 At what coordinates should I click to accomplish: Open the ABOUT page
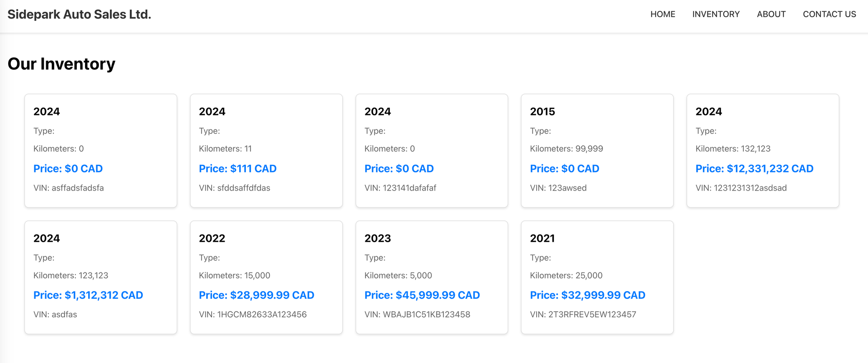click(771, 14)
